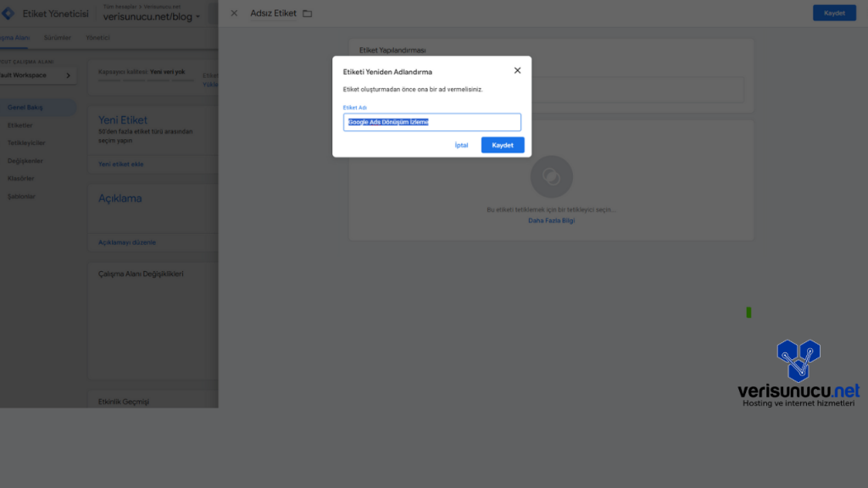Click Etkinlik Geçmişi heading
The height and width of the screenshot is (488, 868).
tap(124, 402)
